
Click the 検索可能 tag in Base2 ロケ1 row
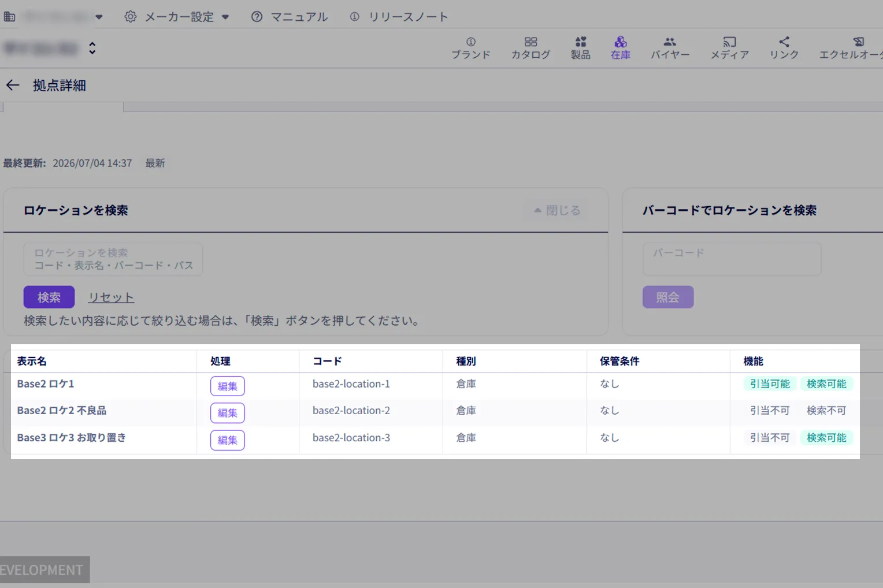[x=826, y=384]
